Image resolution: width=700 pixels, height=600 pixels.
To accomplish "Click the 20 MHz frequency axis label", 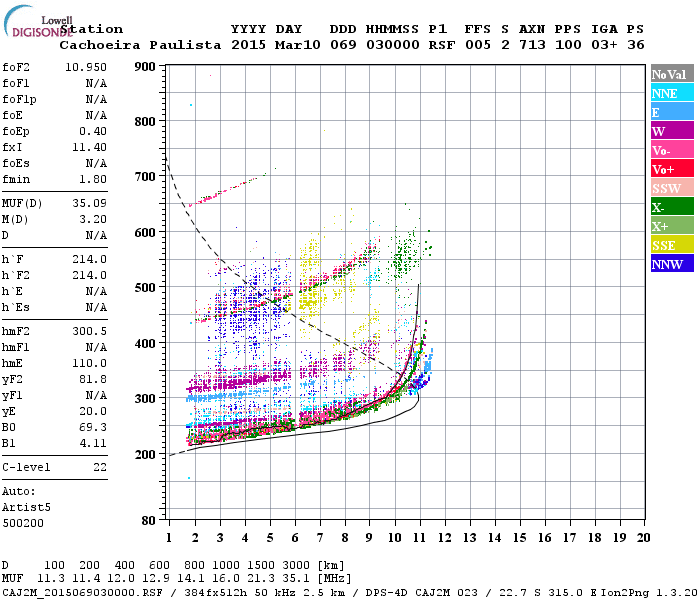I will click(643, 538).
